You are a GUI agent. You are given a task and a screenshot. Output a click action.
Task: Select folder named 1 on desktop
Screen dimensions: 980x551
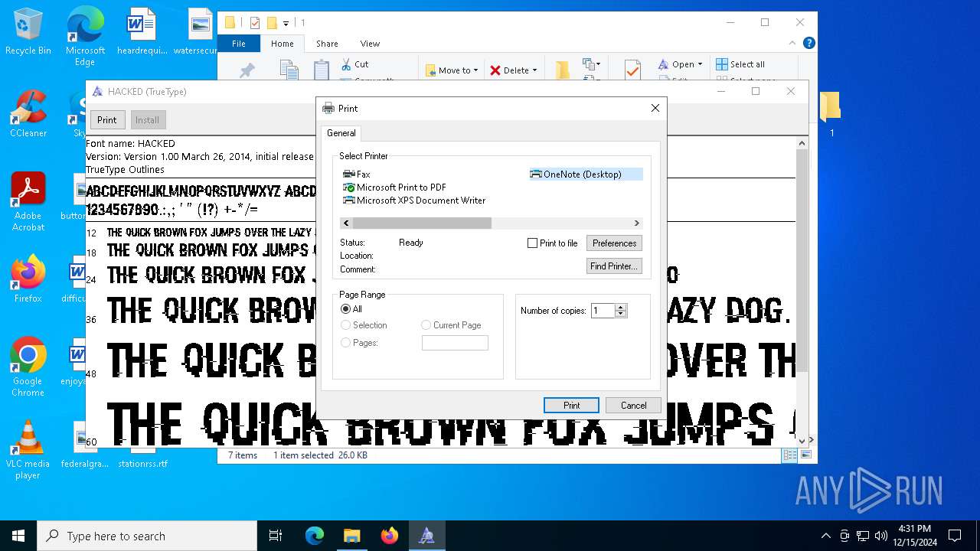coord(831,115)
